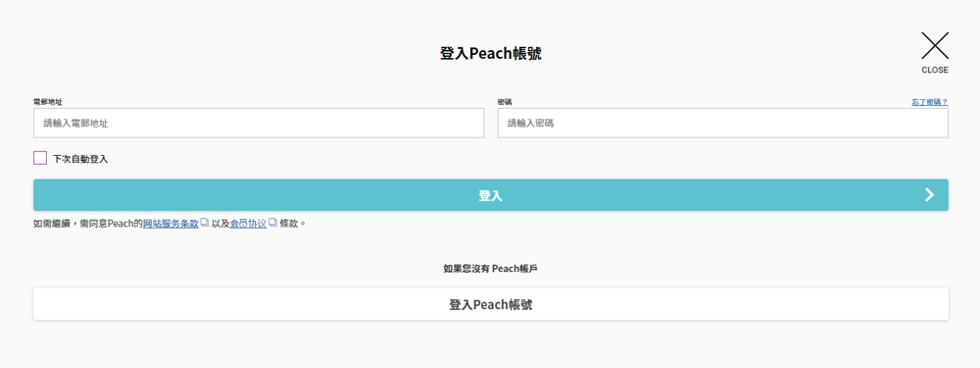Open the 忘了密碼？ forgot-password link
The width and height of the screenshot is (980, 368).
pyautogui.click(x=929, y=102)
